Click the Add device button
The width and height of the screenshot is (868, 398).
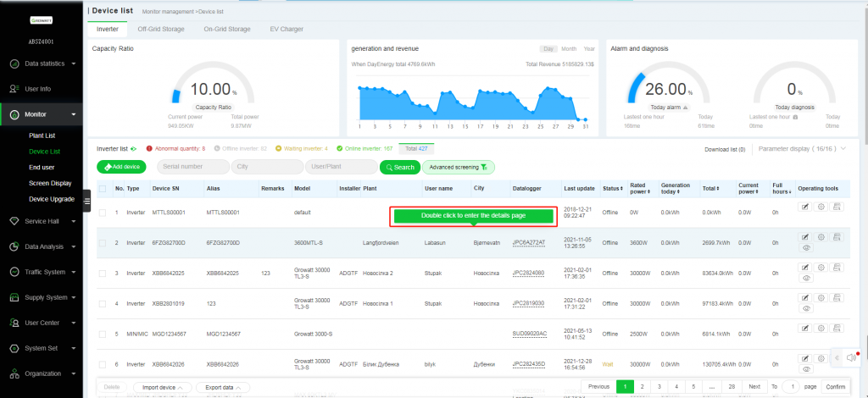tap(121, 167)
